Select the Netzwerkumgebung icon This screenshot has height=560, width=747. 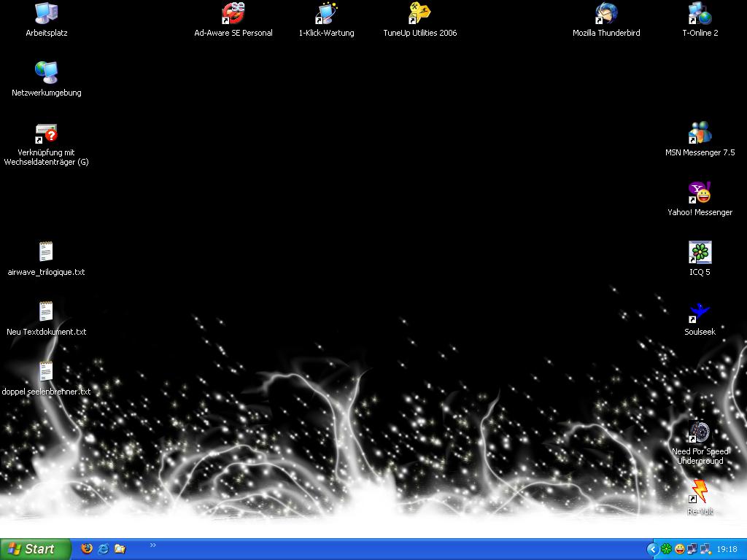(x=46, y=73)
